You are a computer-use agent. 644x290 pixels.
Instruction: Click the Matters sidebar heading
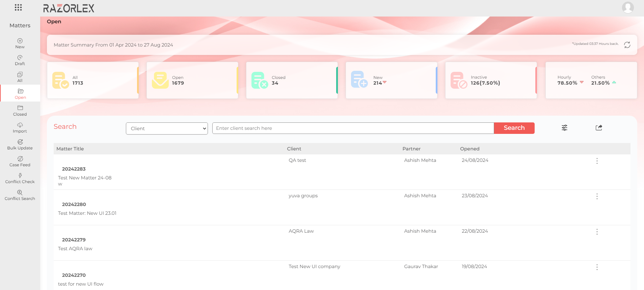(20, 25)
